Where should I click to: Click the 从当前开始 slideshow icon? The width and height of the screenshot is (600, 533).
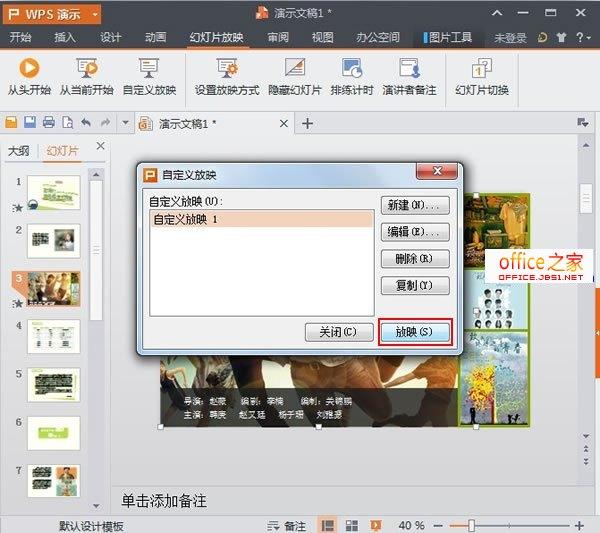86,69
